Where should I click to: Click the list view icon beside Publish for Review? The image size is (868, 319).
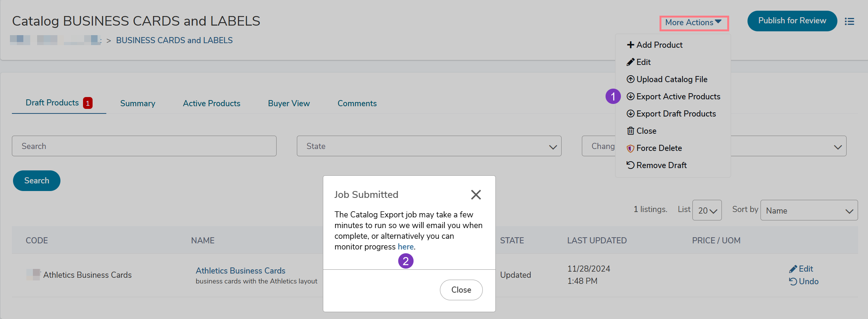pos(849,21)
